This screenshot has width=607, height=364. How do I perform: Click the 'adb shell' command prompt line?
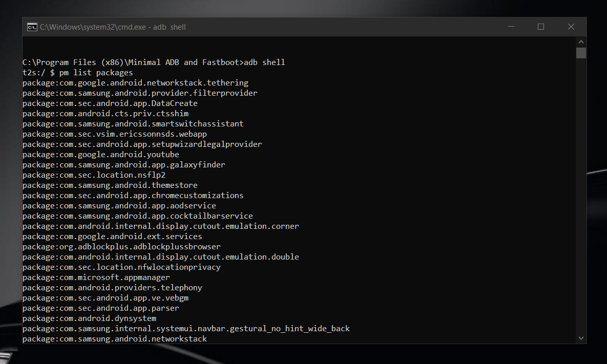[x=154, y=62]
